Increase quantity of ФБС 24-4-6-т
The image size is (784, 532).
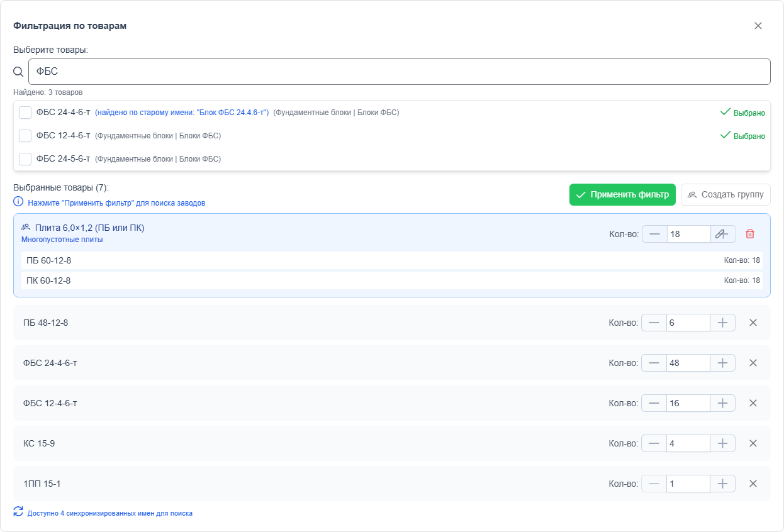coord(722,363)
